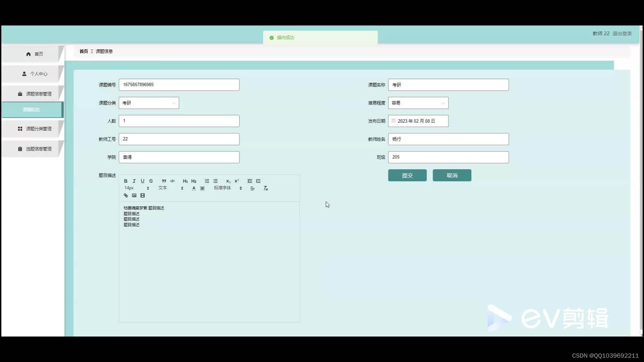Viewport: 644px width, 362px height.
Task: Click the 课题信息 breadcrumb text
Action: [x=104, y=51]
